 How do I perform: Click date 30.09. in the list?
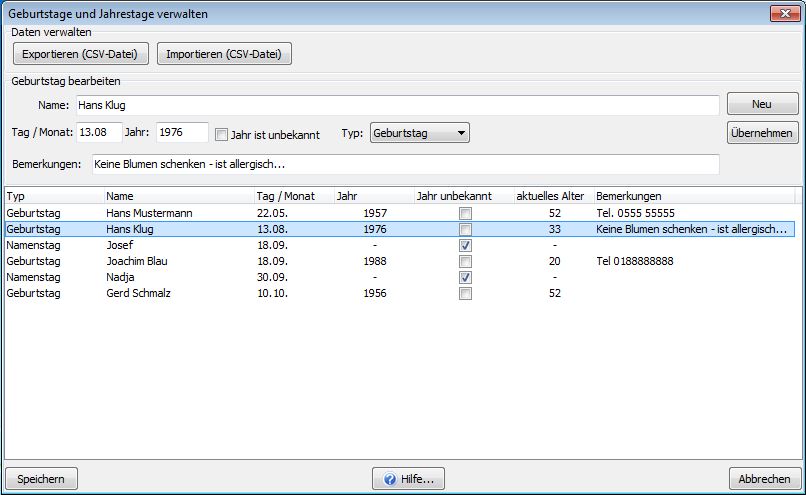(x=272, y=277)
